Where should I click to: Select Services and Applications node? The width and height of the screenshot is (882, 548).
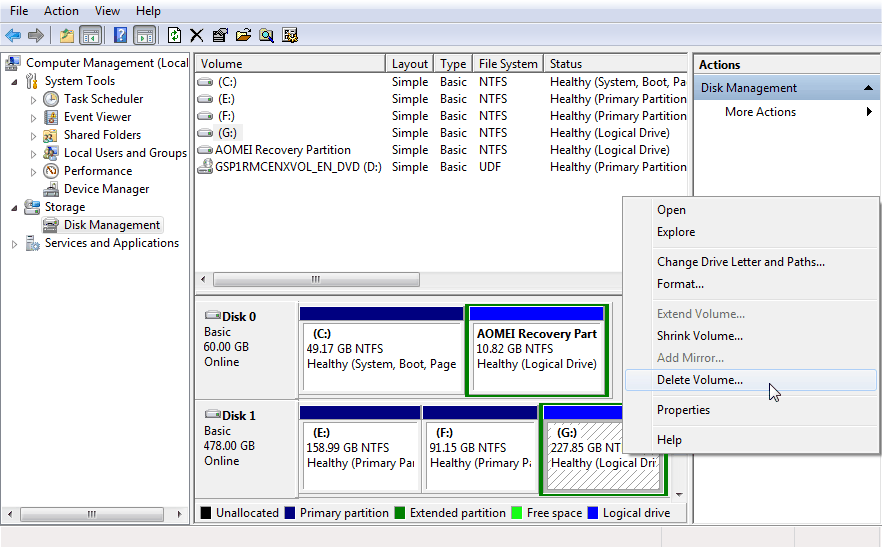[111, 243]
